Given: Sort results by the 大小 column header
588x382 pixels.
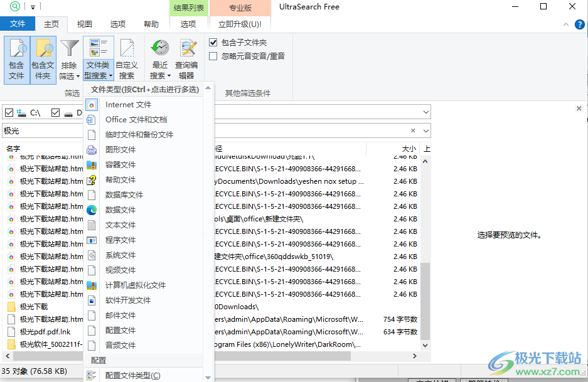Looking at the screenshot, I should (409, 149).
